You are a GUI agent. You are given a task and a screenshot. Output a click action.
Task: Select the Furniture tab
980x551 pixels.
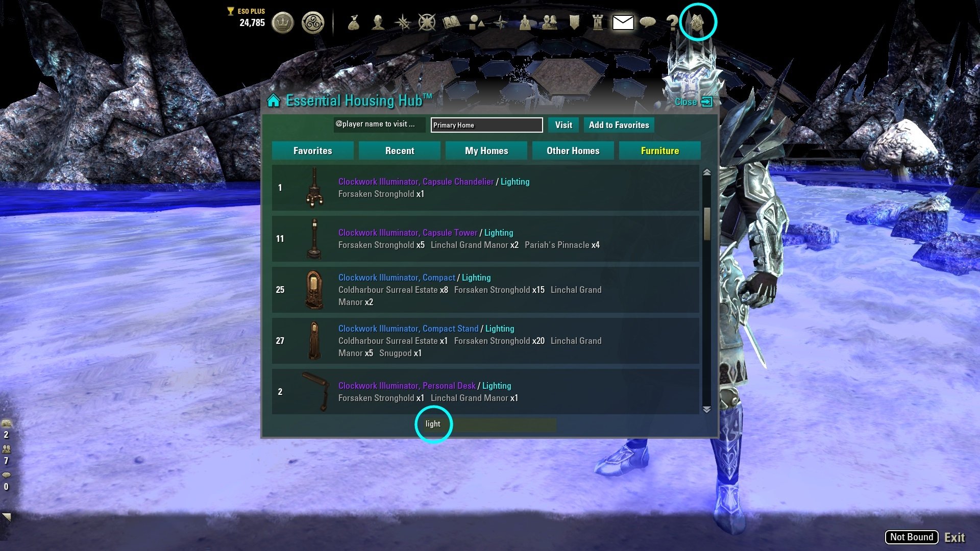click(x=659, y=150)
